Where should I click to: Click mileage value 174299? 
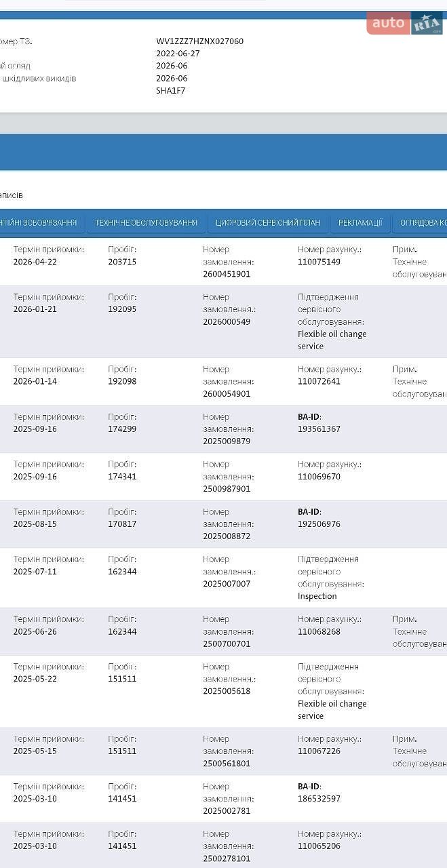coord(122,429)
